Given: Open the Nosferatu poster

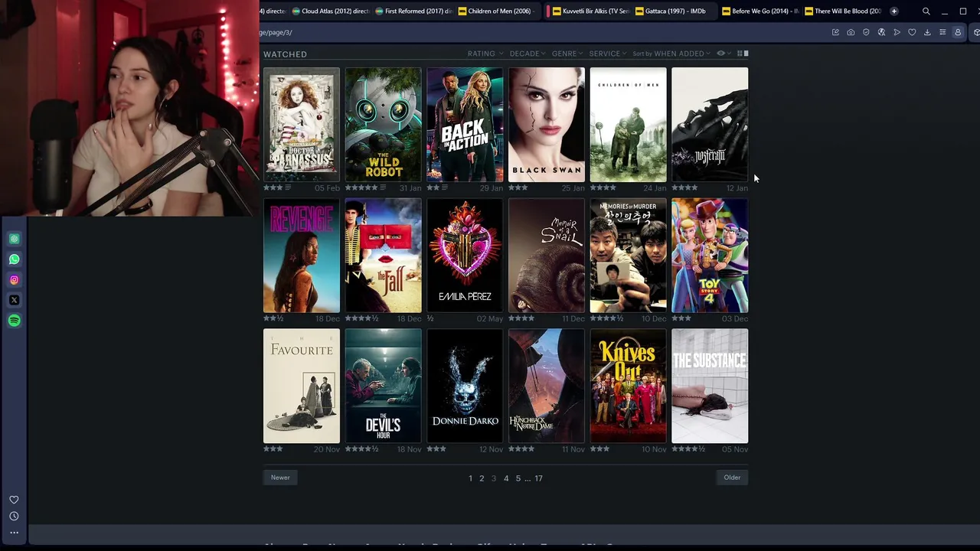Looking at the screenshot, I should (x=710, y=125).
